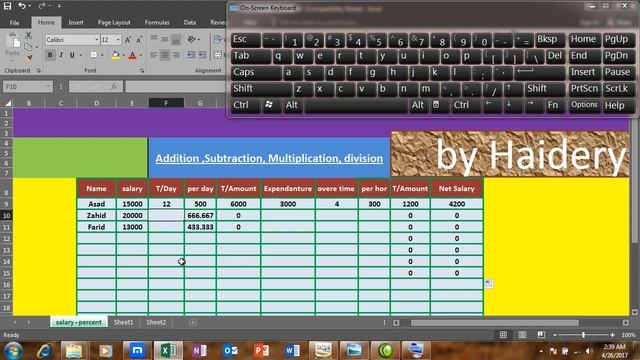The height and width of the screenshot is (360, 640).
Task: Customize Quick Access Toolbar dropdown
Action: point(59,6)
